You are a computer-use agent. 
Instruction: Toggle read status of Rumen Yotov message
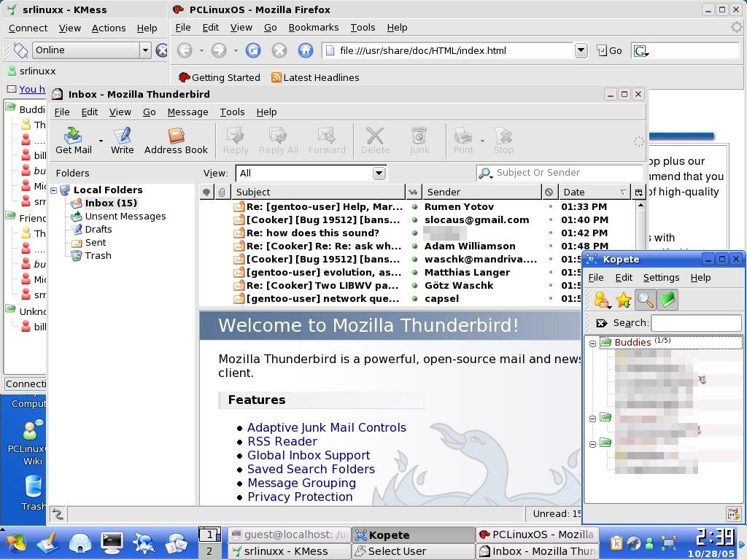[x=415, y=207]
